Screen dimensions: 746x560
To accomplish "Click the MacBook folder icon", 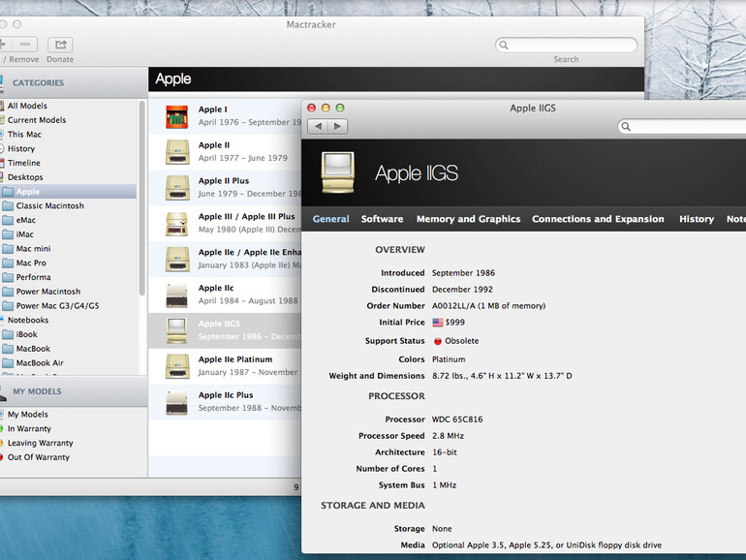I will 8,349.
